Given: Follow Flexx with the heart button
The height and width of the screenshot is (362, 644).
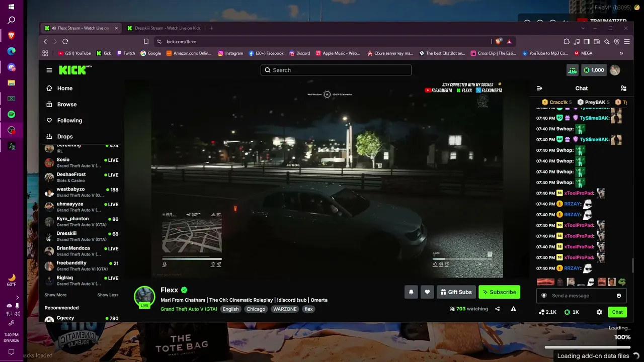Looking at the screenshot, I should 427,292.
